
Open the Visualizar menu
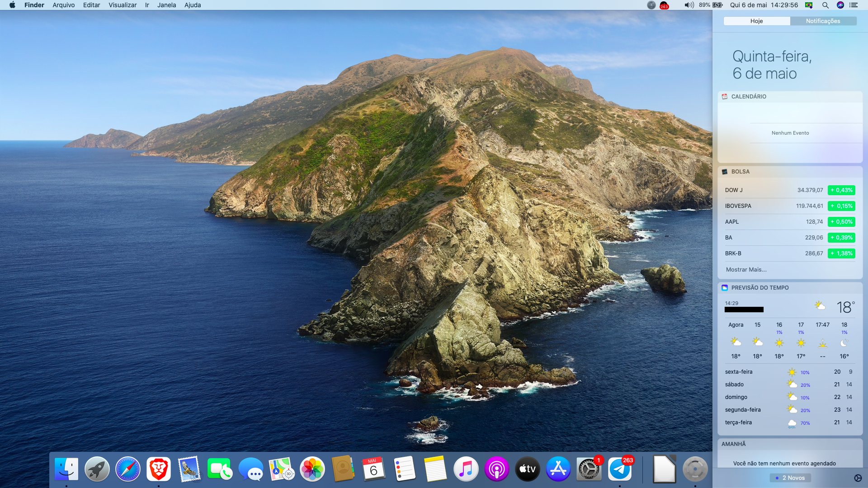click(123, 5)
